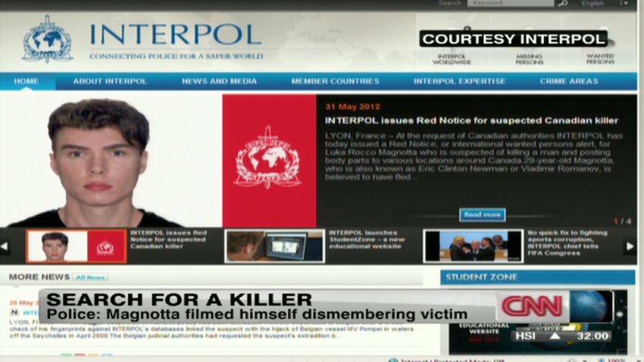Click the '1 / 4' slide counter

622,221
